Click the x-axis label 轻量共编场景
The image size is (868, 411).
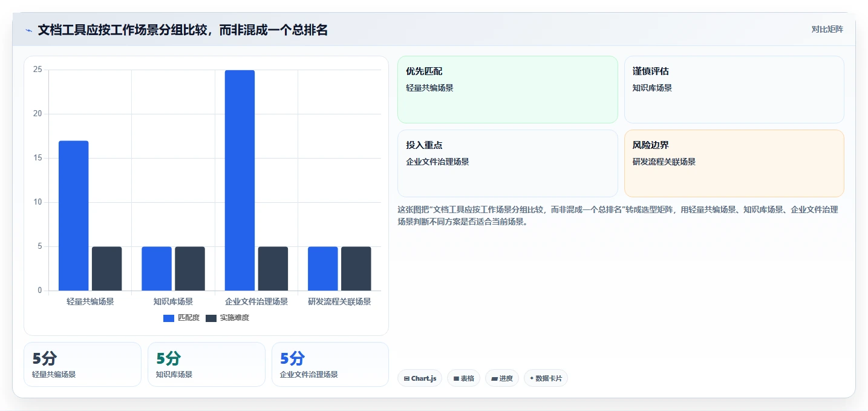90,301
